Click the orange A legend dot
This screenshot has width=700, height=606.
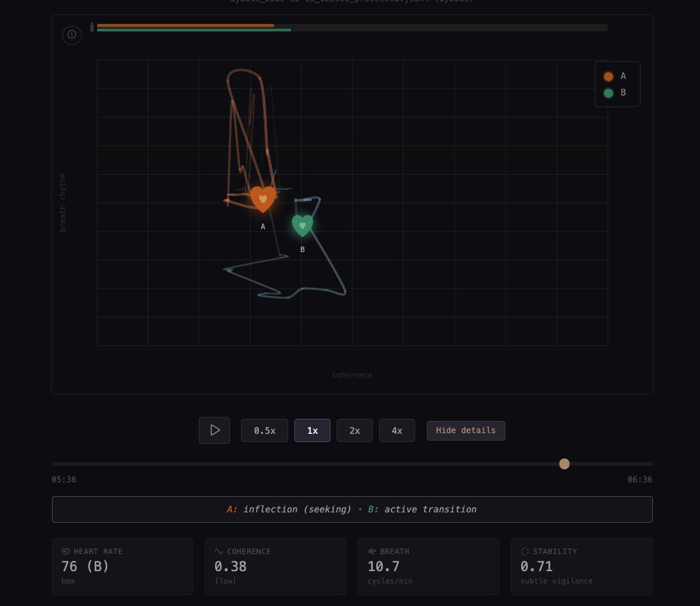click(608, 77)
